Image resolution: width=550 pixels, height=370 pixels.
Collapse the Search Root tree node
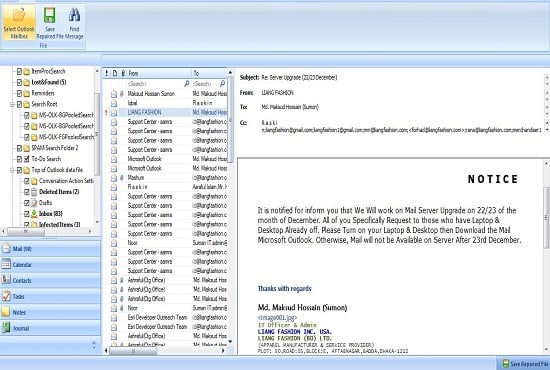[12, 104]
